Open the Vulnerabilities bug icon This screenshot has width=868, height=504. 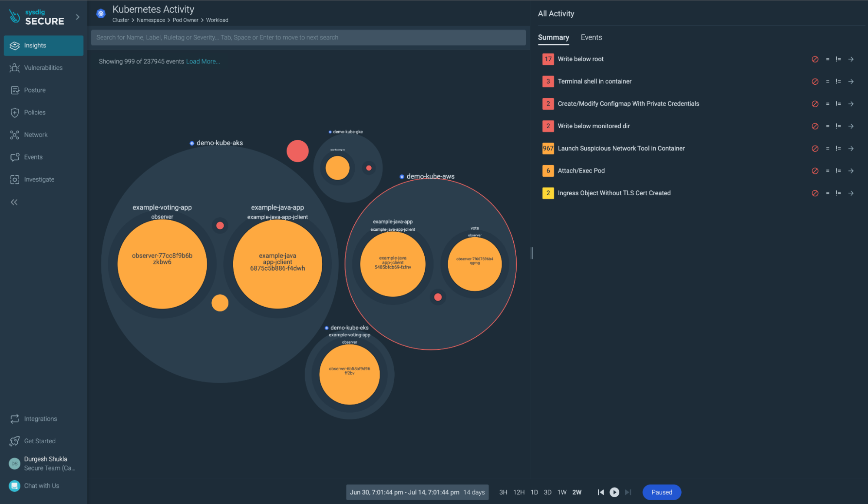point(15,68)
